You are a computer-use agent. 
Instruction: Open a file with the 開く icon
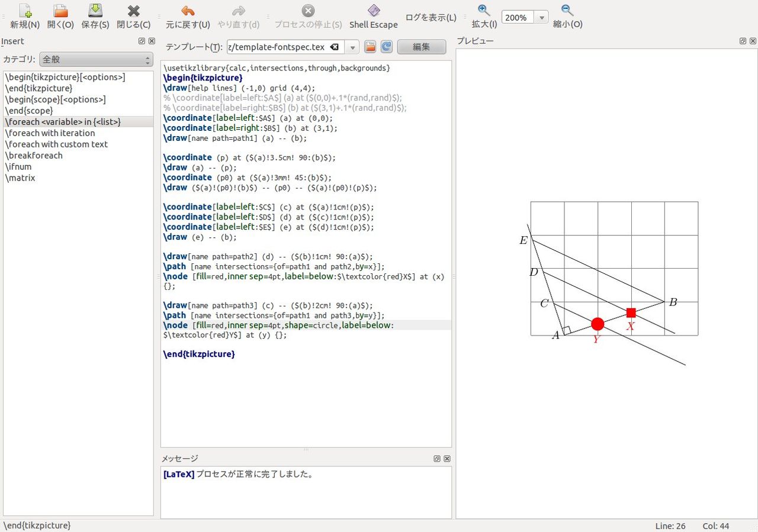pyautogui.click(x=60, y=11)
